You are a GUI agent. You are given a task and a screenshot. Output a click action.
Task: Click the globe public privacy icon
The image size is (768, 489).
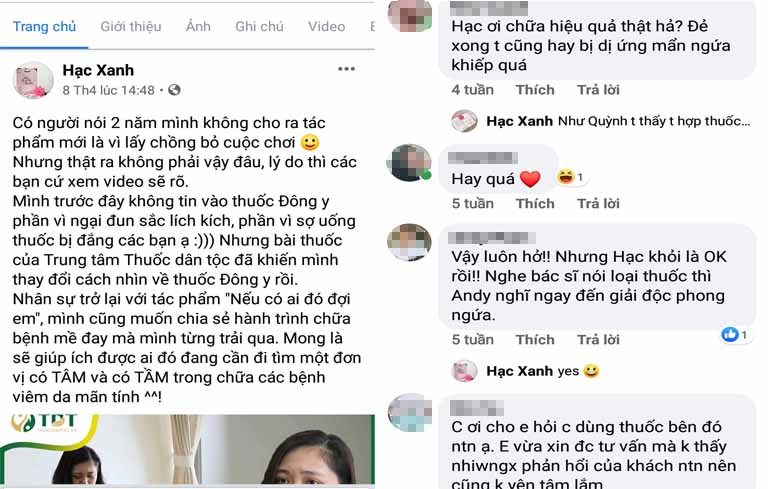click(174, 90)
